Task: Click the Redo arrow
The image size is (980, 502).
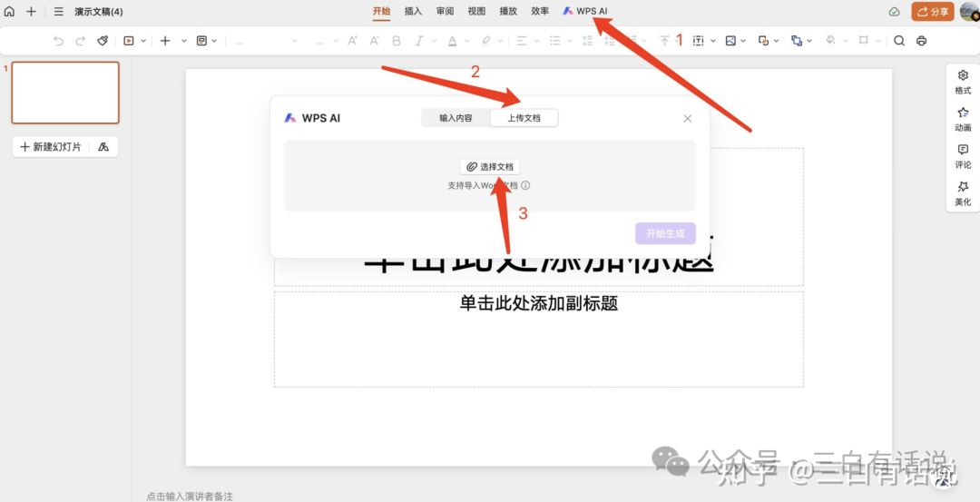Action: 80,41
